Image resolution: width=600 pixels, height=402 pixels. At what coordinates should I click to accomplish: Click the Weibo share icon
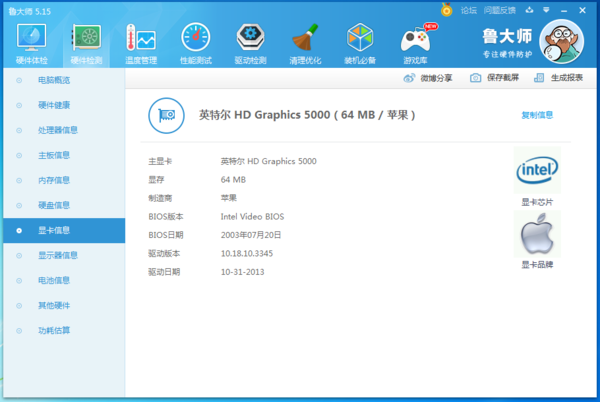coord(409,78)
